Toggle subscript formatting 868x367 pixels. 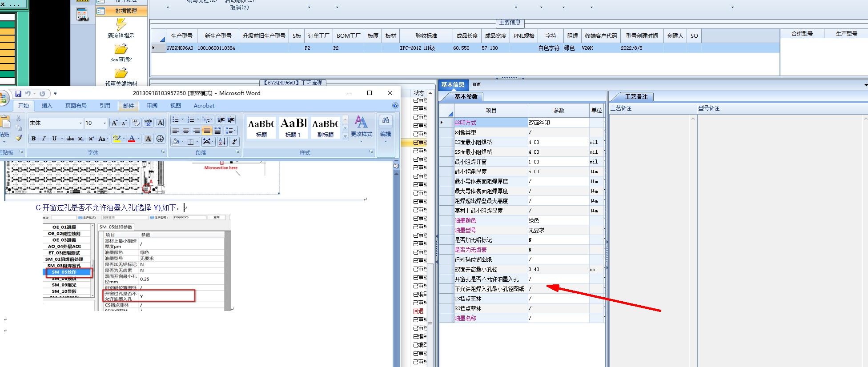tap(80, 139)
